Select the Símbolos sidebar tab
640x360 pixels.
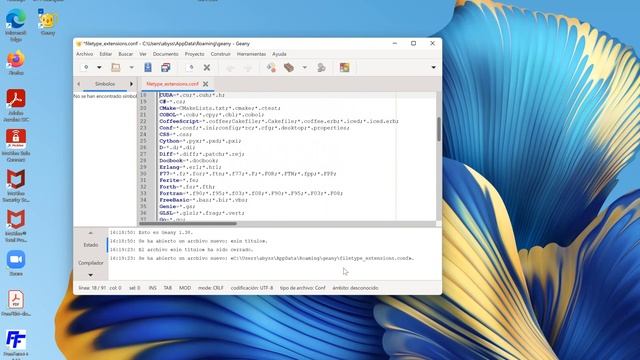[x=105, y=84]
